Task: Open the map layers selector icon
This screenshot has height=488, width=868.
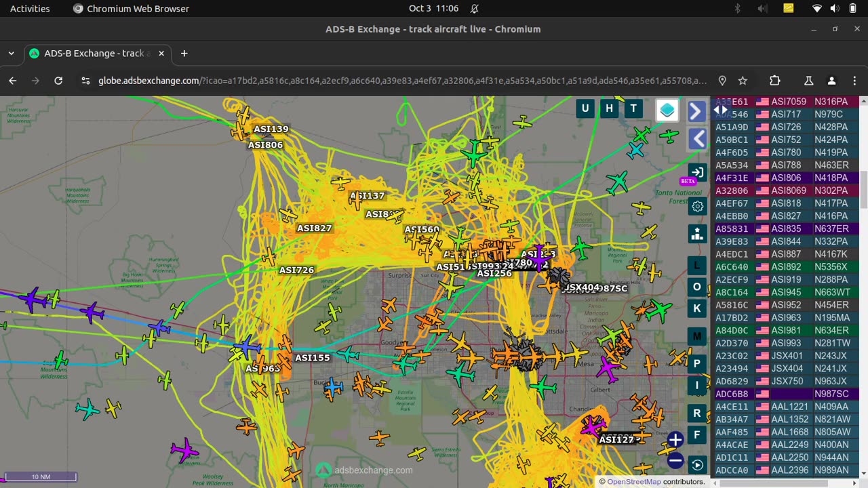Action: (x=667, y=110)
